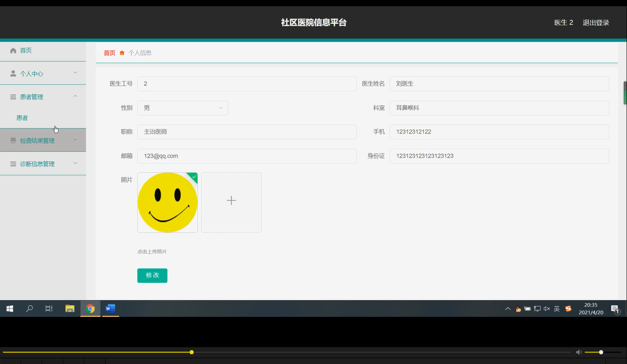Open Chrome from the taskbar
The height and width of the screenshot is (364, 627).
coord(90,309)
